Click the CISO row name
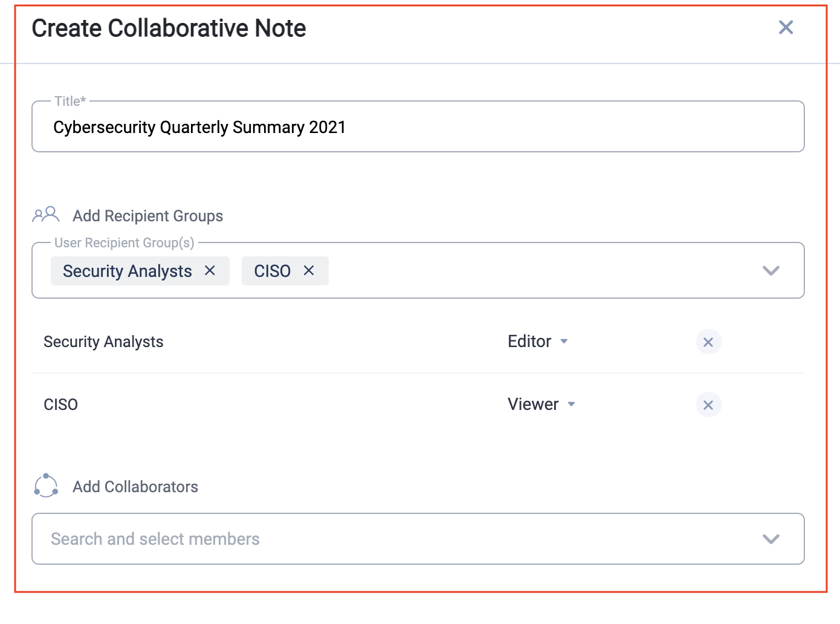 60,405
